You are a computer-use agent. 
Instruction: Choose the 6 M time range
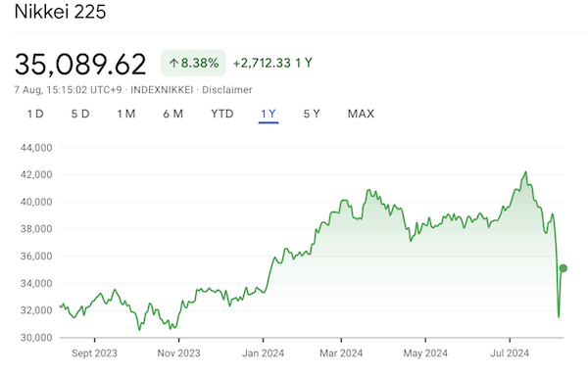point(172,114)
